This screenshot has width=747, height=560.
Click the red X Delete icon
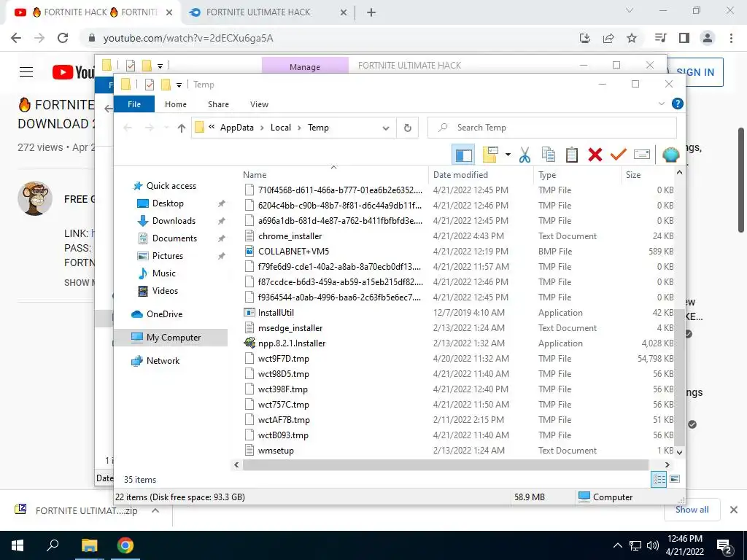tap(595, 155)
